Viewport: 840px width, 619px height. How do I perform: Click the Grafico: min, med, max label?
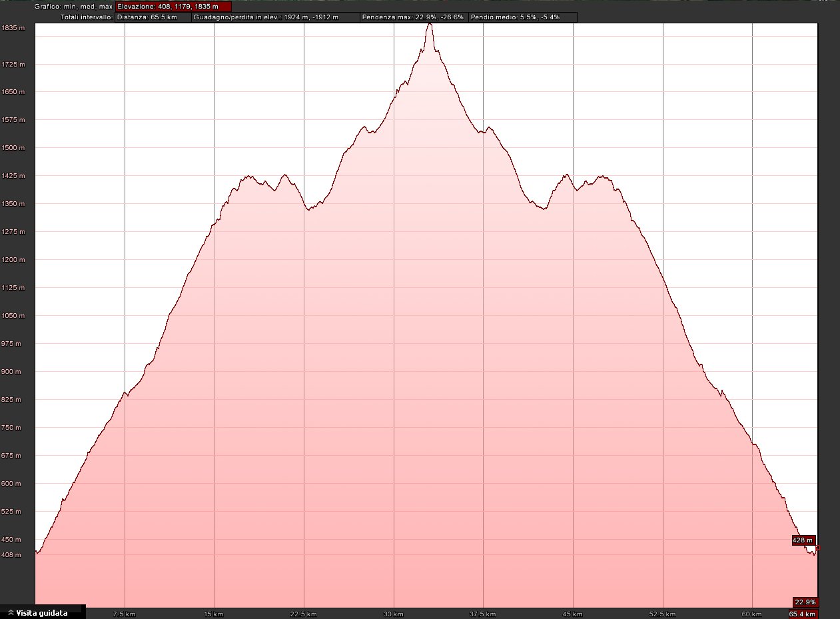[73, 7]
